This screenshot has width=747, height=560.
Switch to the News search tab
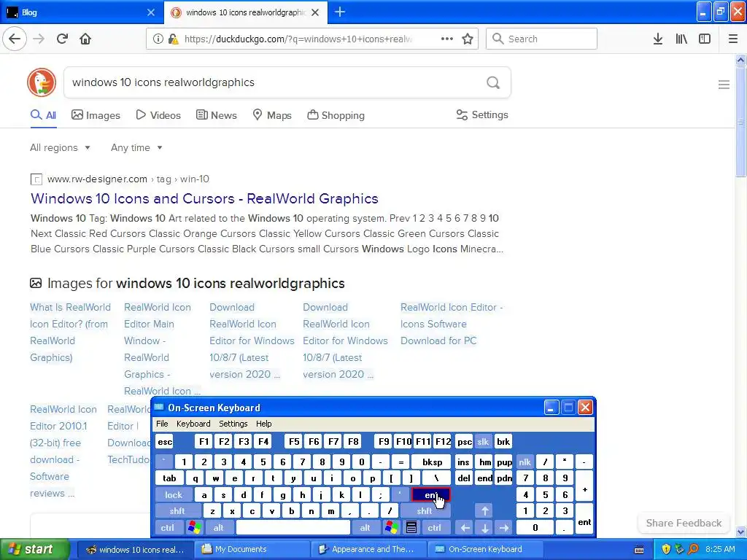(x=216, y=115)
